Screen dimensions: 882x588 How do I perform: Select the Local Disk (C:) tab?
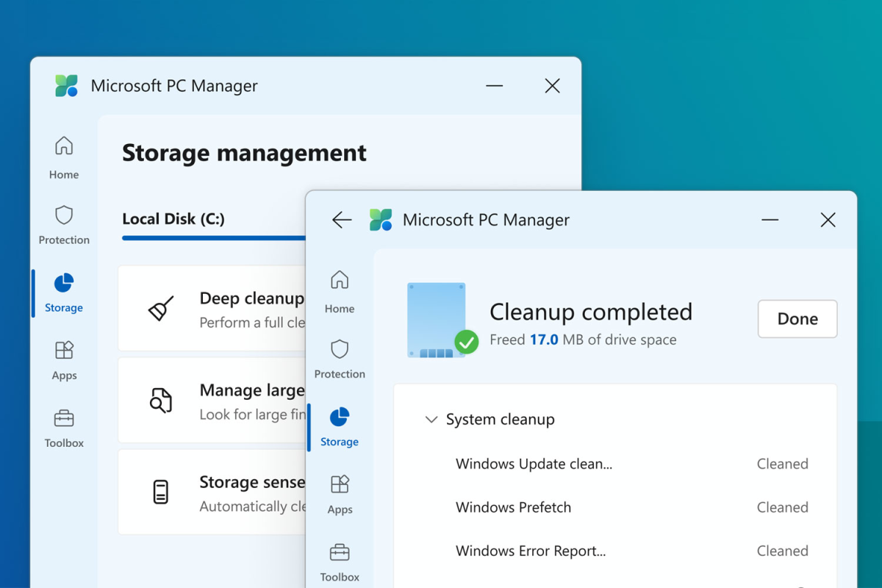(173, 219)
